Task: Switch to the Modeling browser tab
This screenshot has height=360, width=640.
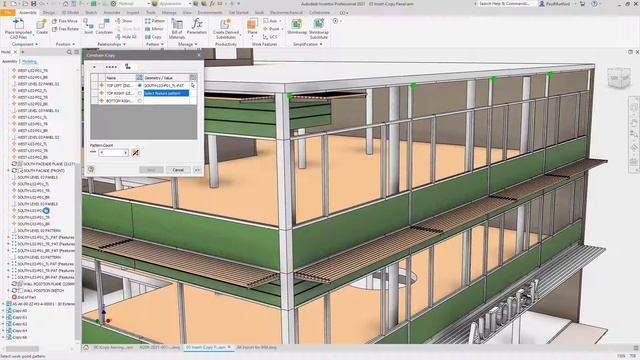Action: [x=29, y=62]
